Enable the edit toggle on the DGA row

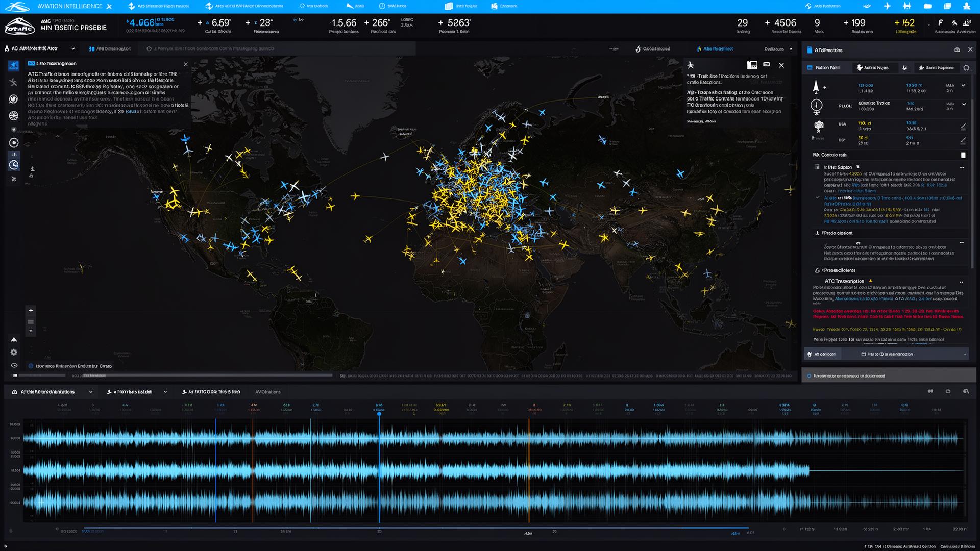click(x=963, y=127)
